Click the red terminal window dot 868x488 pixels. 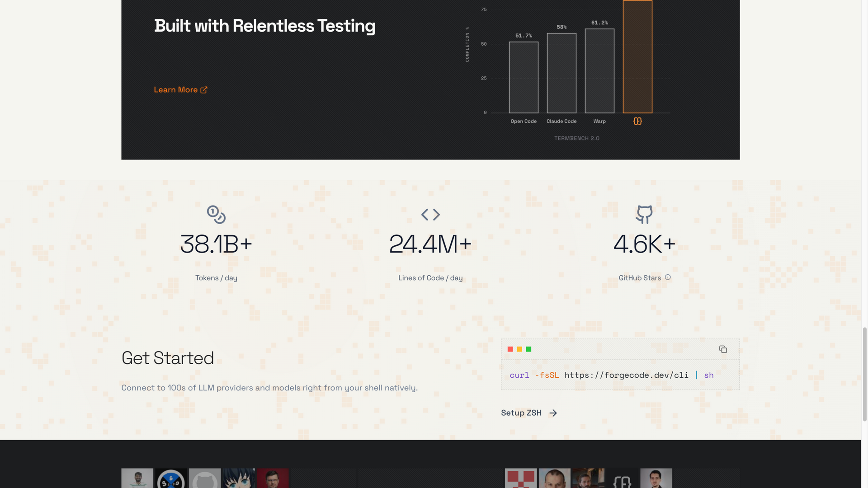point(510,349)
